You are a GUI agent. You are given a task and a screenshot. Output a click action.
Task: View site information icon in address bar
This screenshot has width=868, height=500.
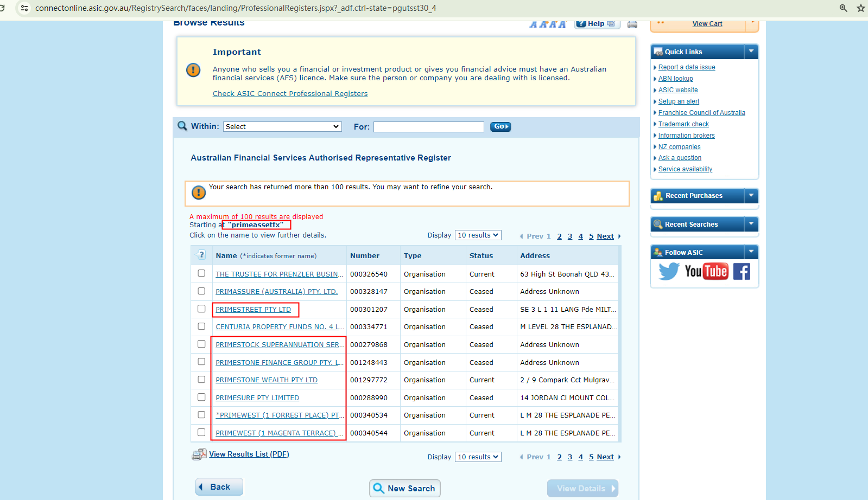24,8
